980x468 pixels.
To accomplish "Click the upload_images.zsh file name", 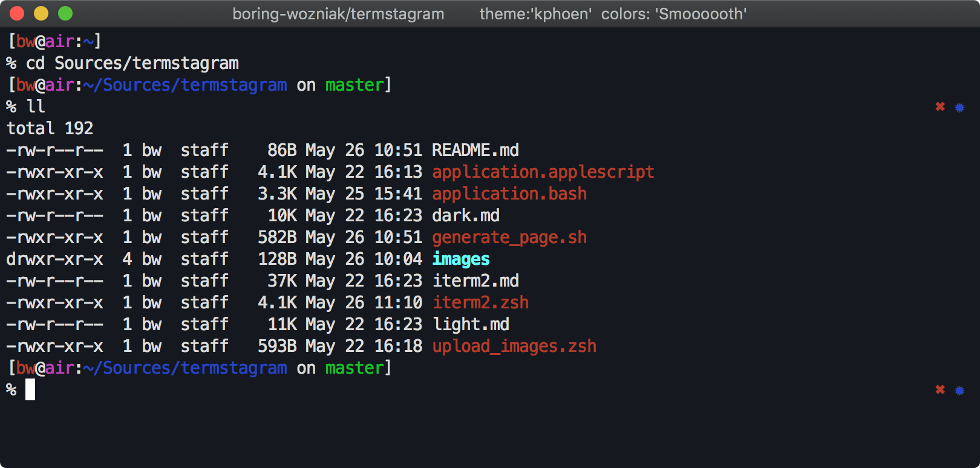I will (x=514, y=346).
